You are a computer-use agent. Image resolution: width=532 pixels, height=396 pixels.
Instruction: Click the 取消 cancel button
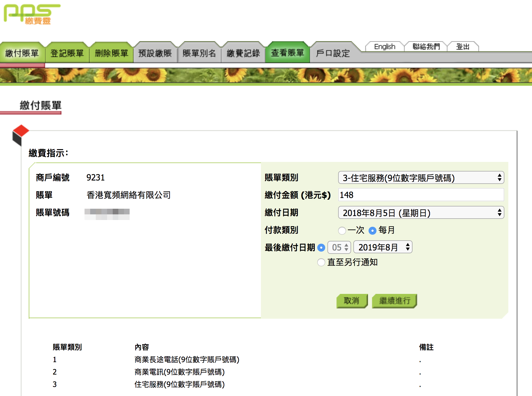pyautogui.click(x=352, y=301)
